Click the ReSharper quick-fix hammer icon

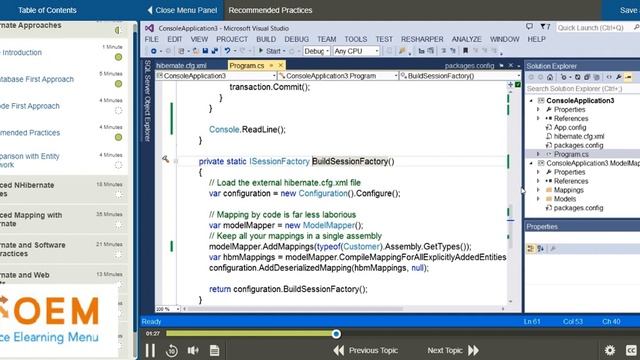pyautogui.click(x=165, y=159)
